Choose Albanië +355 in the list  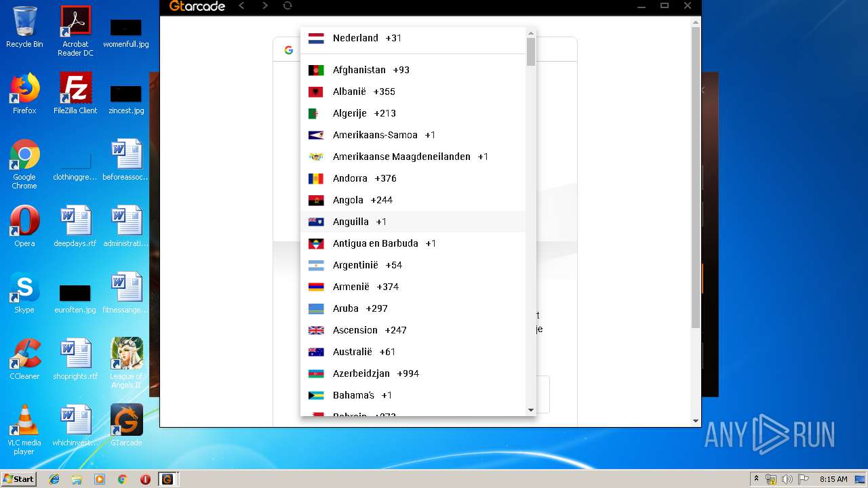point(413,91)
